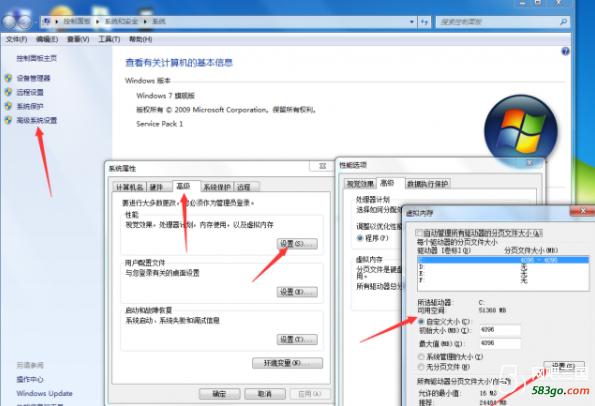Select 无分页文件 radio button

pyautogui.click(x=420, y=367)
